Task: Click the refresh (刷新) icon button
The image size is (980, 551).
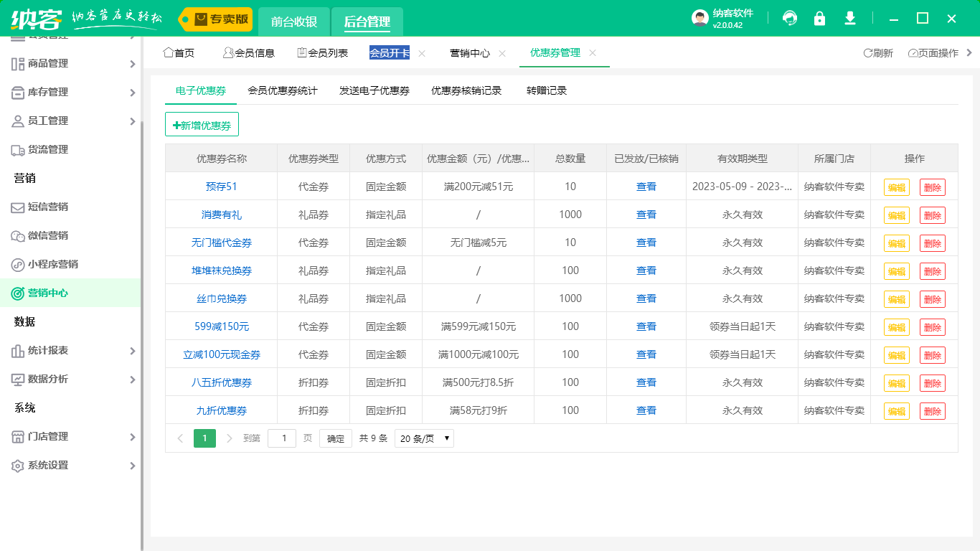Action: pos(878,53)
